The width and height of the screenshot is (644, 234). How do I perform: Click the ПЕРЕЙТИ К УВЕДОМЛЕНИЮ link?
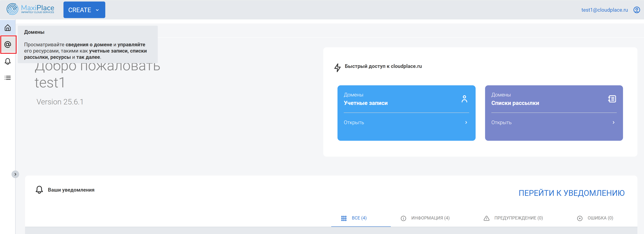[572, 193]
